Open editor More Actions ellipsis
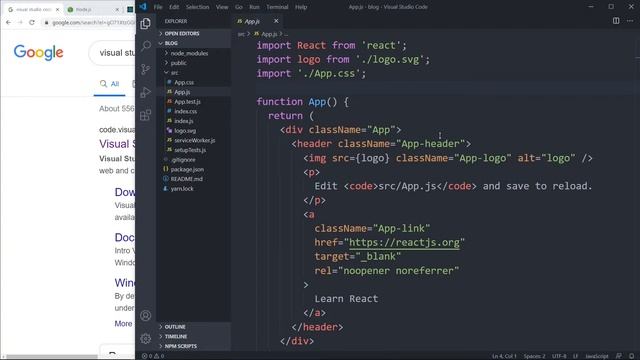 (x=630, y=21)
